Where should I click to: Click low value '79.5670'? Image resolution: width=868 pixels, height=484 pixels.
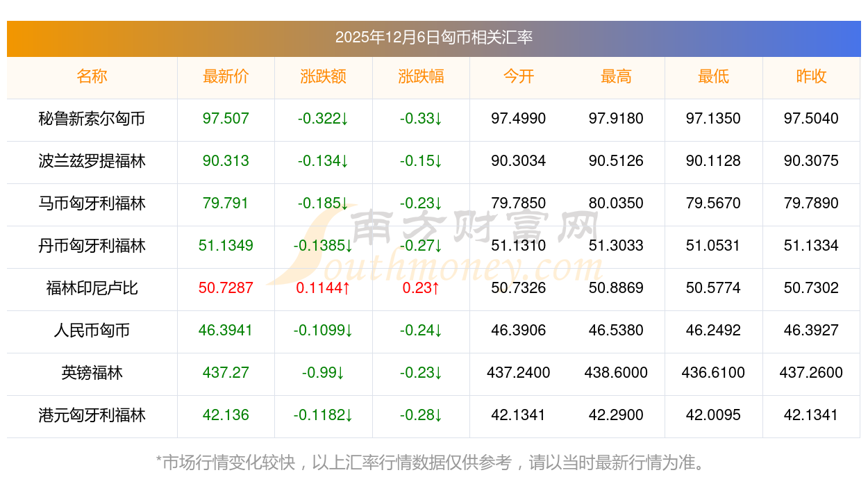click(714, 203)
